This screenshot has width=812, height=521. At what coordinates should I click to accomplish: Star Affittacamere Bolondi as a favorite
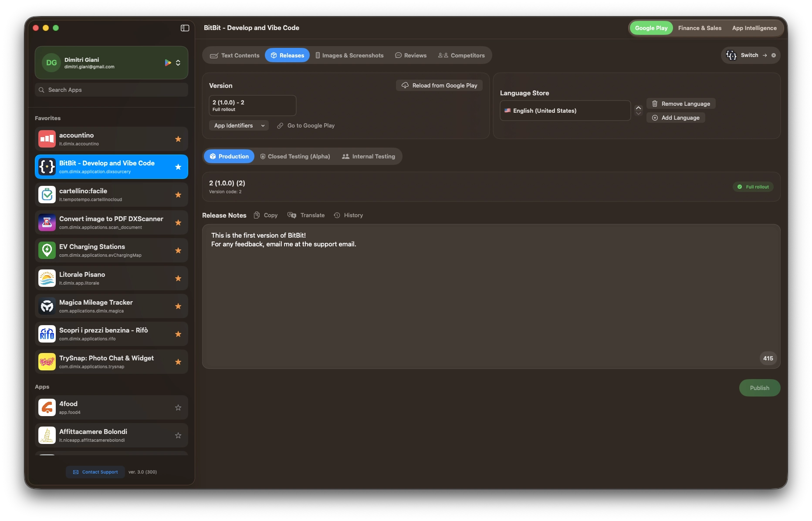pos(178,435)
